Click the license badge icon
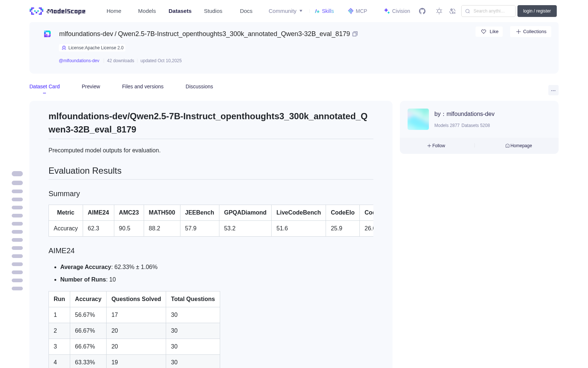This screenshot has height=368, width=588. 64,48
